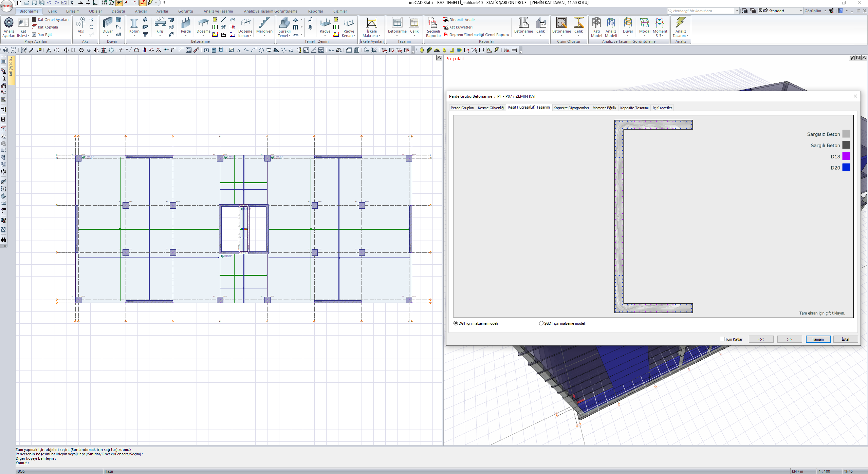Open Seçmeli Raporlar reports icon

click(x=433, y=23)
